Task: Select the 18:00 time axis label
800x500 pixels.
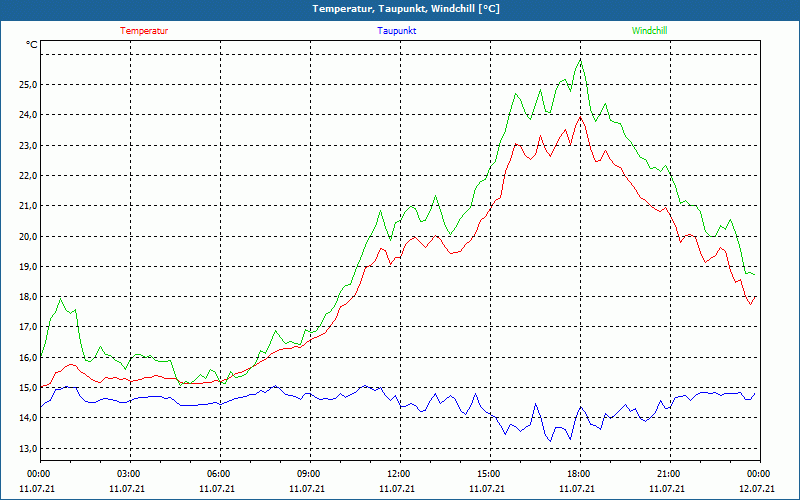Action: coord(579,474)
